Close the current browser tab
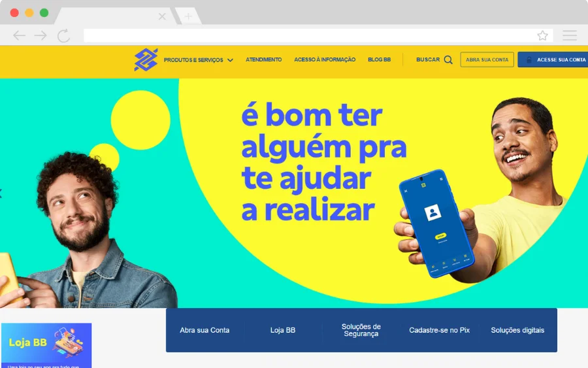Viewport: 588px width, 368px height. (x=162, y=16)
